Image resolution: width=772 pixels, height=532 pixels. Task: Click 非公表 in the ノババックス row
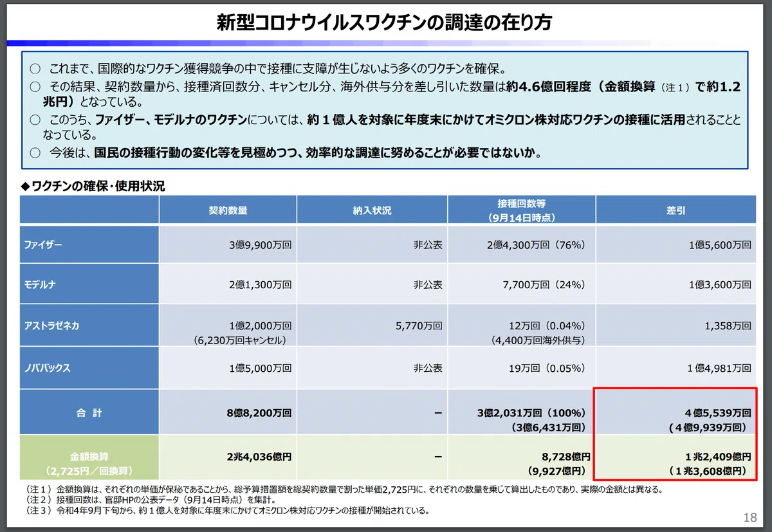(x=427, y=369)
